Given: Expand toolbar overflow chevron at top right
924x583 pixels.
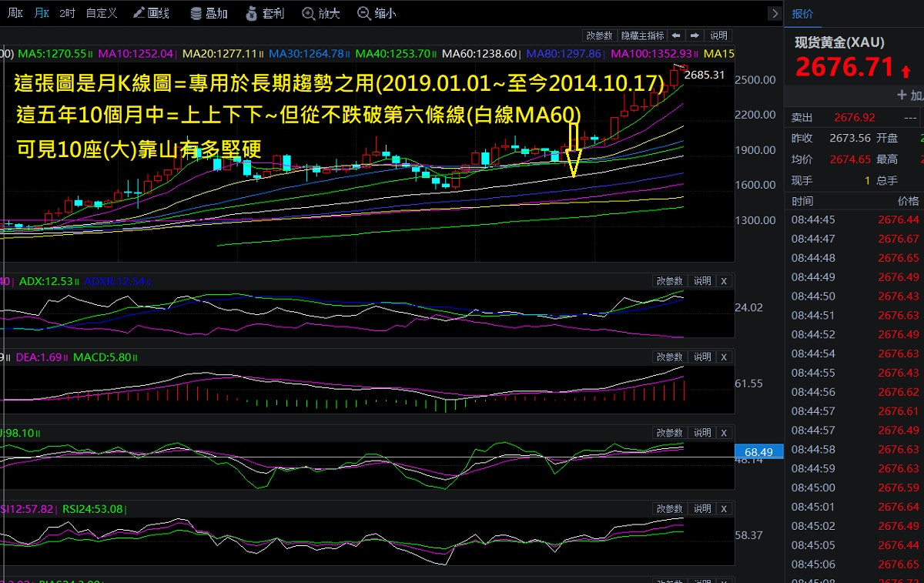Looking at the screenshot, I should click(x=775, y=13).
